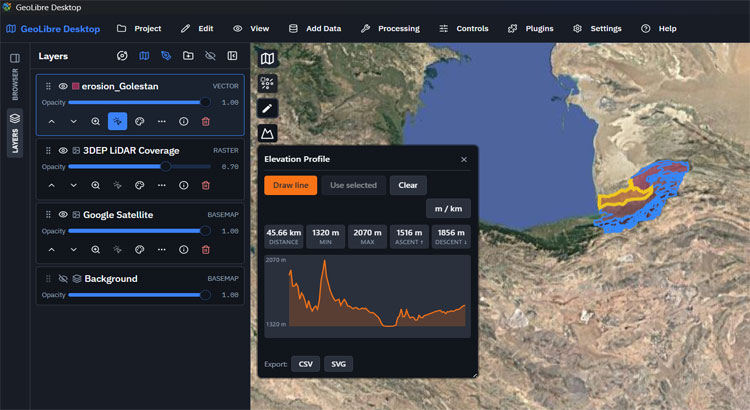Zoom to the 3DEP LiDAR Coverage layer
750x410 pixels.
[x=96, y=185]
